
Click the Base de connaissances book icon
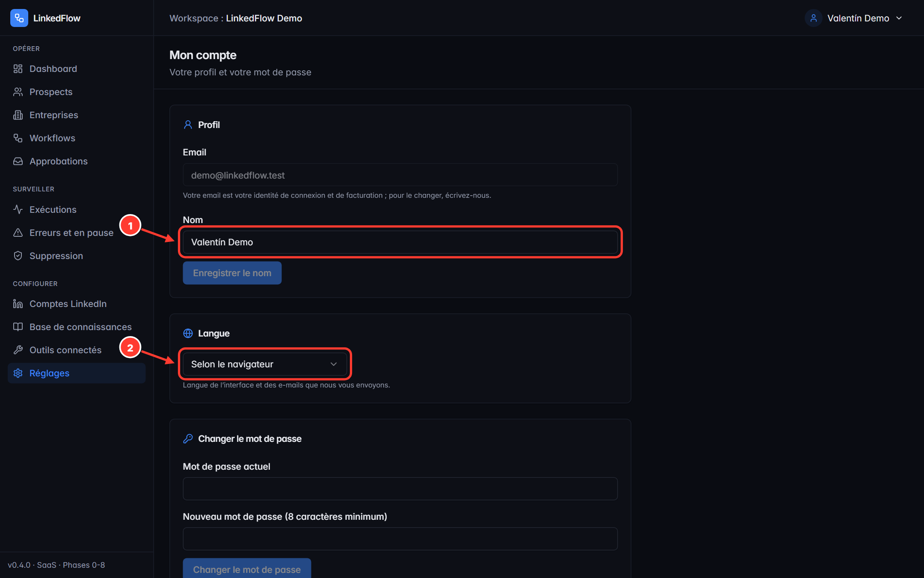(x=18, y=327)
